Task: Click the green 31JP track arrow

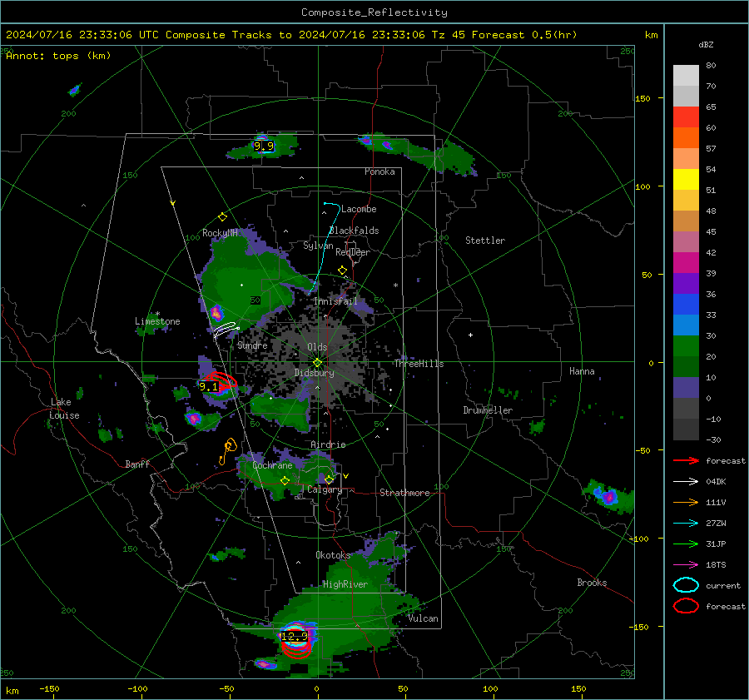Action: click(686, 544)
